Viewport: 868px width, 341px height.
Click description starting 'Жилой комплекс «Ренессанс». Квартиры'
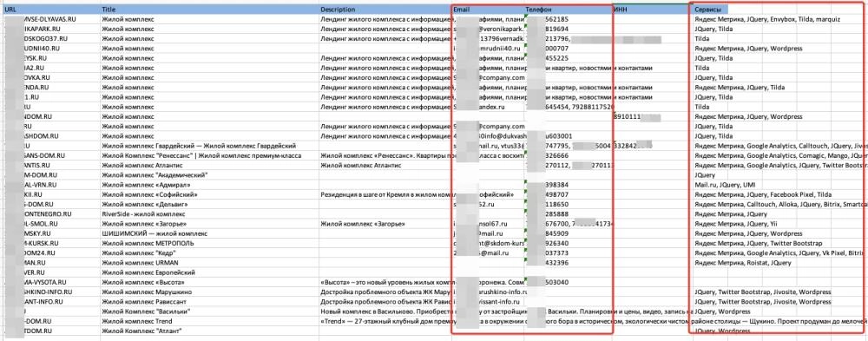tap(386, 155)
